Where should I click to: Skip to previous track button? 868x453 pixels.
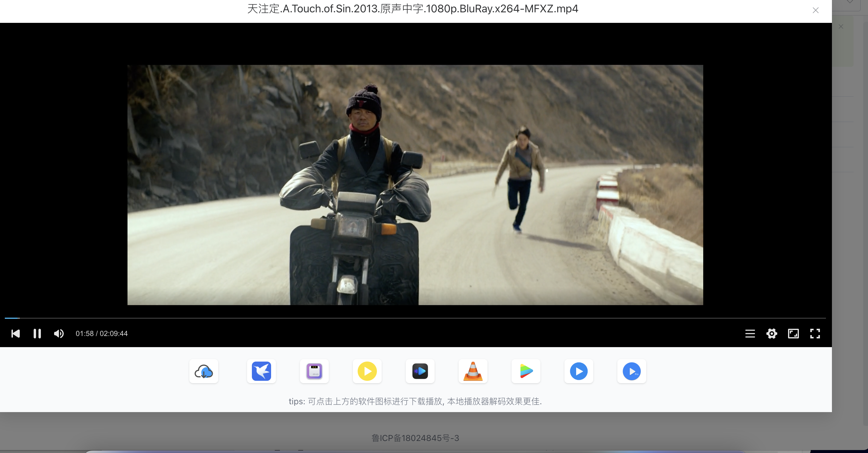[16, 334]
